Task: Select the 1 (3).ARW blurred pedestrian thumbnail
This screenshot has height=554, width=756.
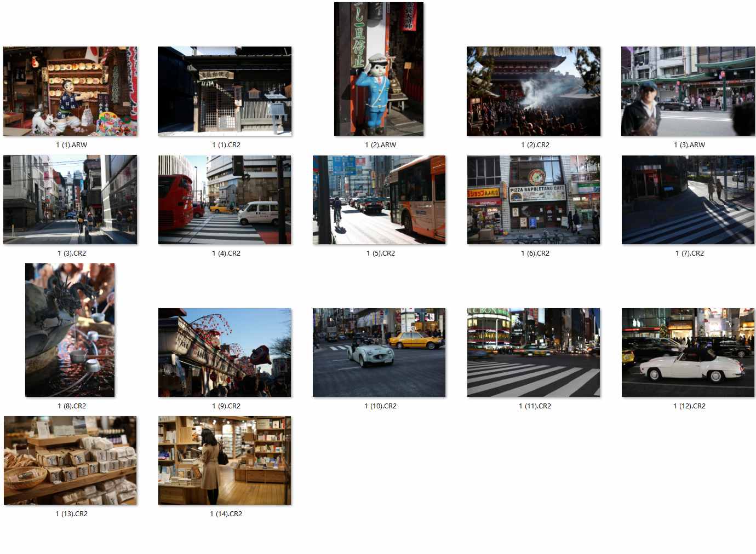Action: tap(688, 91)
